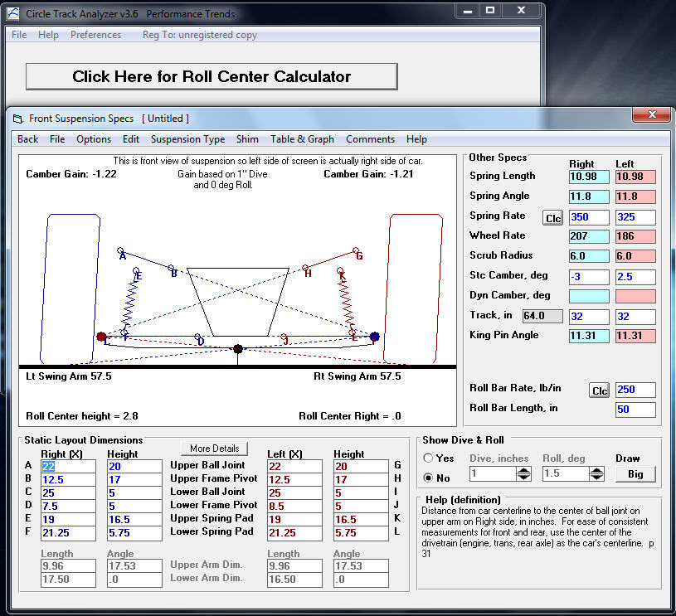Click Right X field for row B
Viewport: 676px width, 616px height.
68,480
